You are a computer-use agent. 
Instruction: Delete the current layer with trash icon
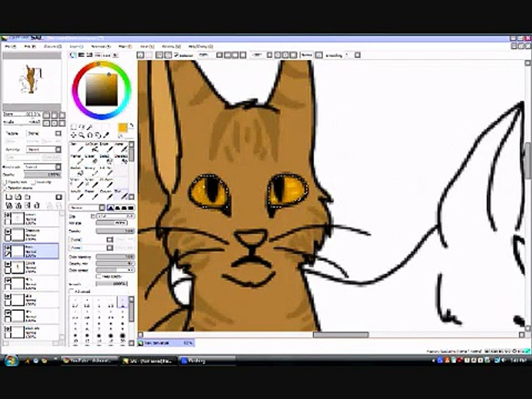[x=37, y=205]
